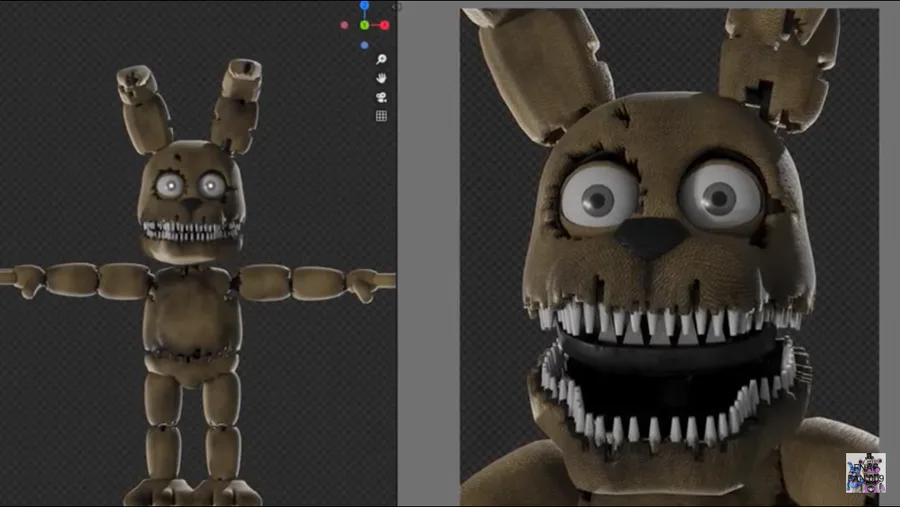Click the green Y axis on the navigation gizmo

click(364, 25)
